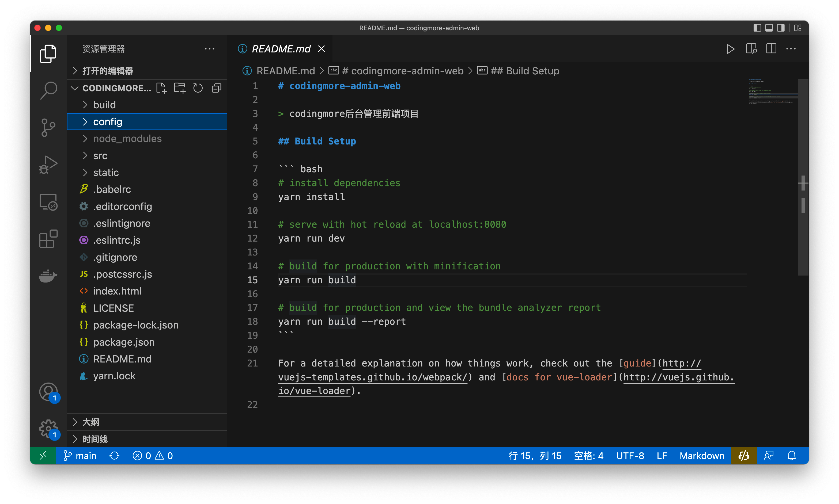Open the explorer's three-dot more actions menu
Image resolution: width=839 pixels, height=504 pixels.
(x=210, y=49)
